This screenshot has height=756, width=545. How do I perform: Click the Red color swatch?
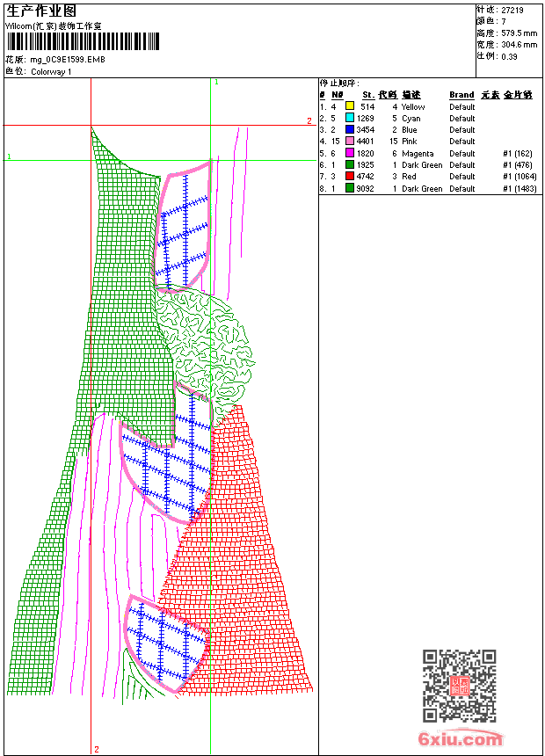[349, 177]
